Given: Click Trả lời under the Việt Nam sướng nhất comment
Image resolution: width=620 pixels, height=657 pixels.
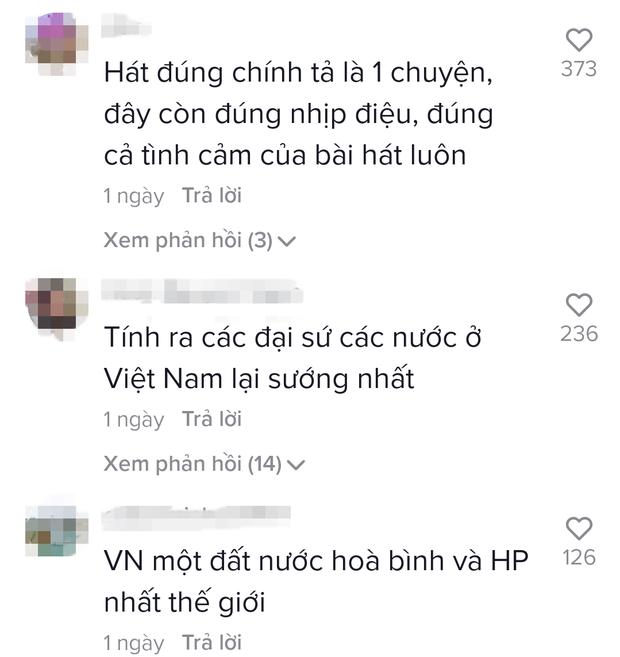Looking at the screenshot, I should (212, 419).
